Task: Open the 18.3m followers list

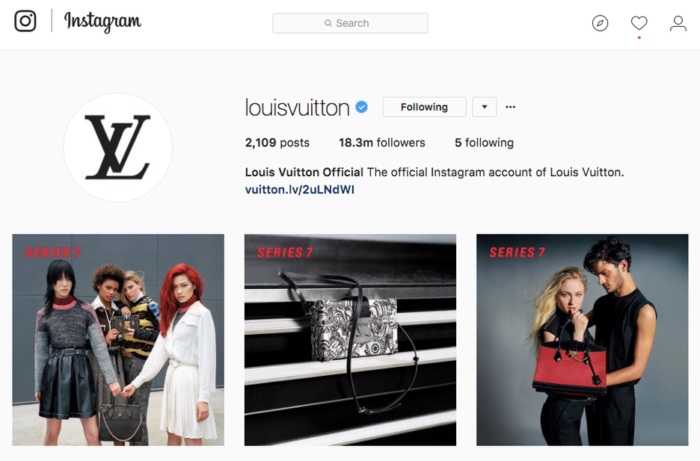Action: [x=382, y=143]
